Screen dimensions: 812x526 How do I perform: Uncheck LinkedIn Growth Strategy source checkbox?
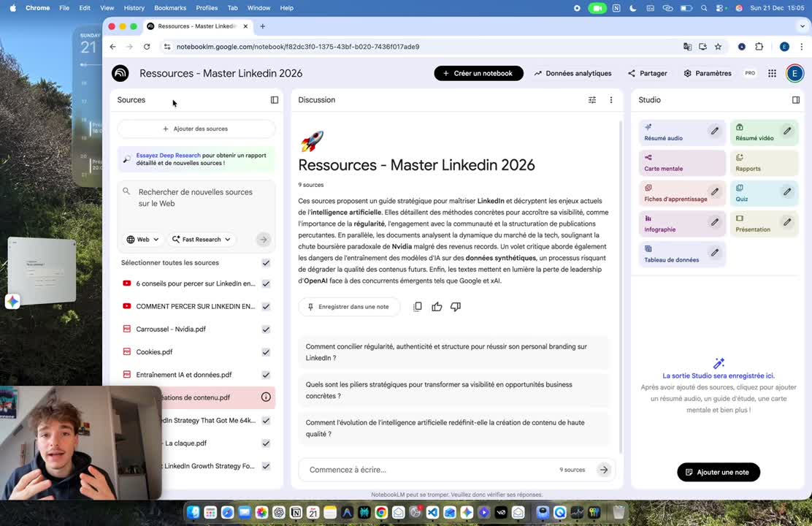[x=266, y=466]
